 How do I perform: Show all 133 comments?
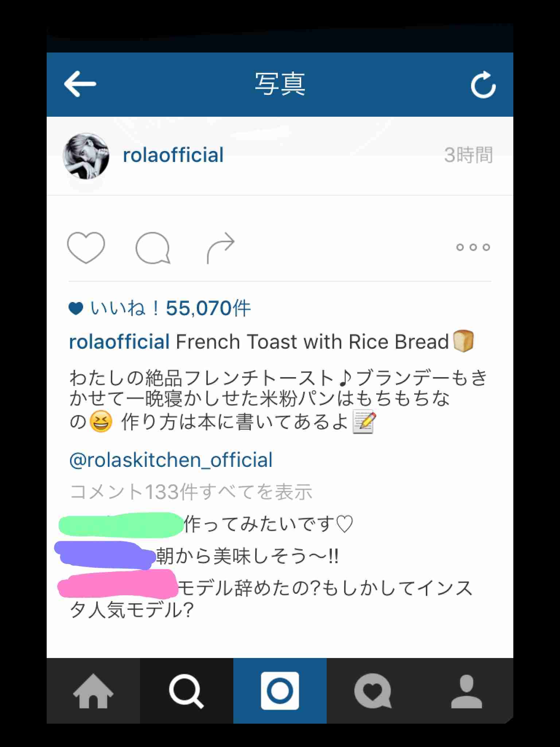[x=191, y=492]
